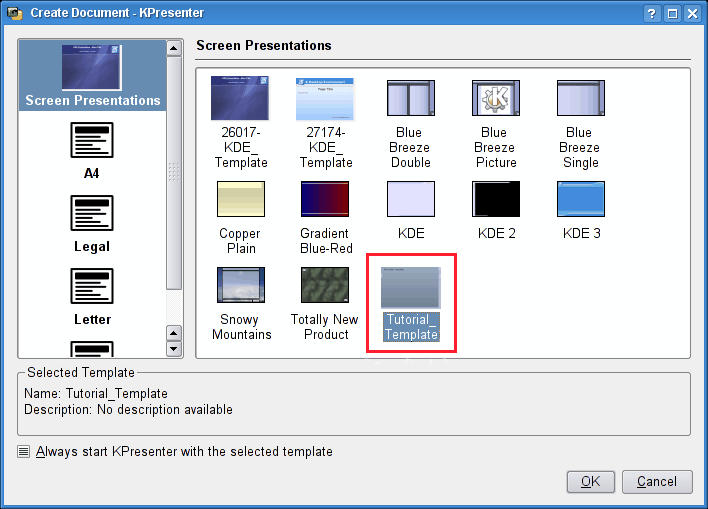The height and width of the screenshot is (509, 708).
Task: Click the title bar help question mark
Action: (652, 13)
